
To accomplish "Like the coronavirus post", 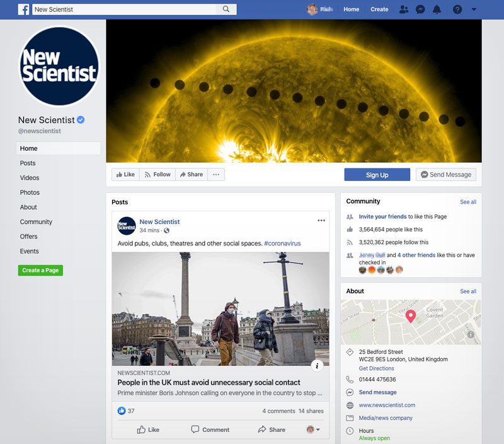I will (148, 429).
